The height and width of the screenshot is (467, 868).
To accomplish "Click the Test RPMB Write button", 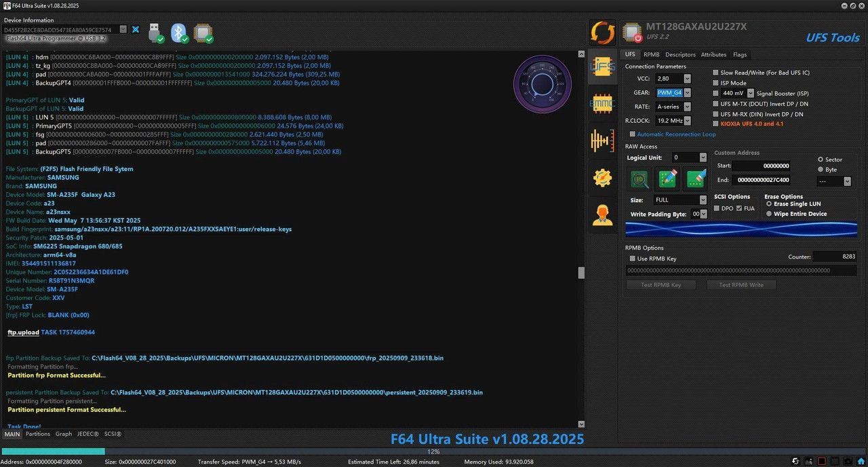I will pyautogui.click(x=741, y=285).
